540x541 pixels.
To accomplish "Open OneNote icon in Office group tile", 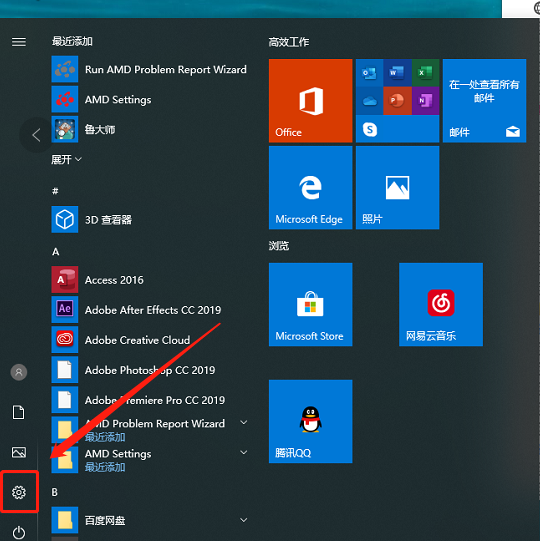I will (425, 101).
